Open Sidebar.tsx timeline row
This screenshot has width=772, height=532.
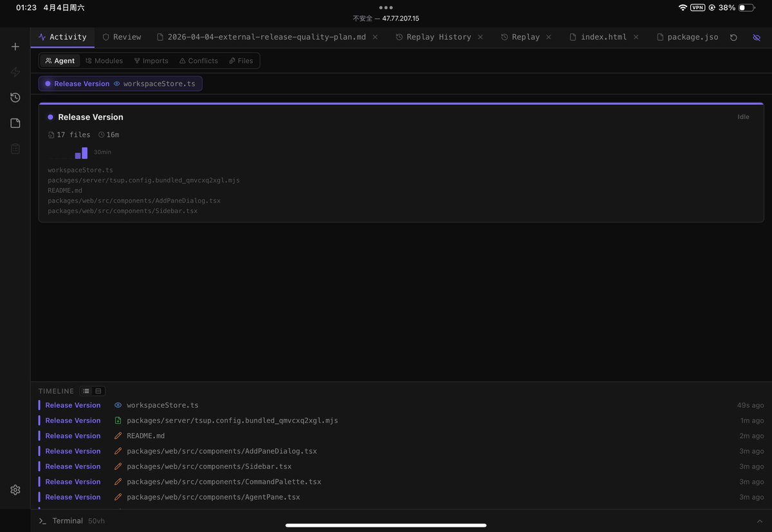point(401,466)
